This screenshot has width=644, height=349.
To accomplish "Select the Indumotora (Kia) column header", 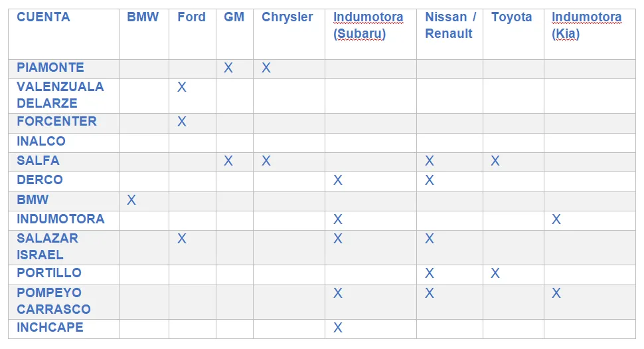I will (x=586, y=25).
